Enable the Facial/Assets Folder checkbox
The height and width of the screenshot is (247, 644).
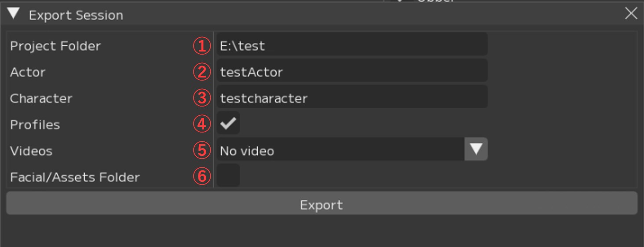point(228,176)
